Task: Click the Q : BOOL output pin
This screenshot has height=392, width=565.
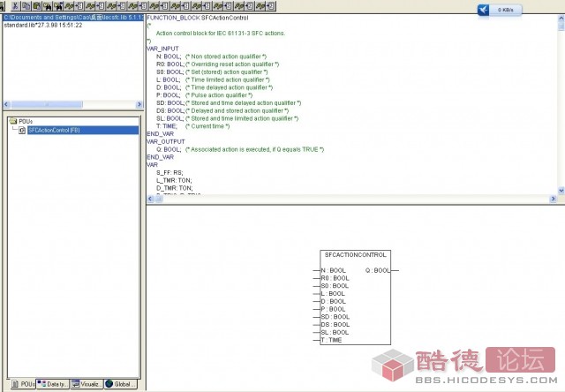Action: point(376,270)
